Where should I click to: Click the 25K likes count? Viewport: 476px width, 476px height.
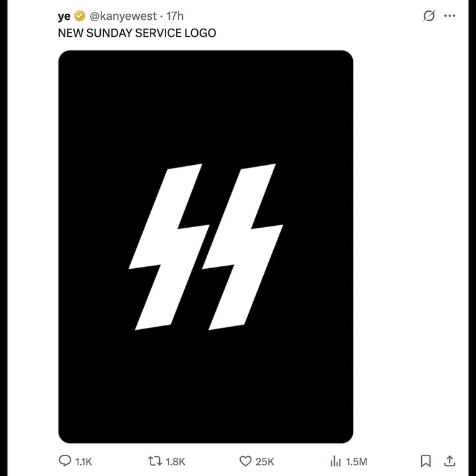[x=265, y=462]
